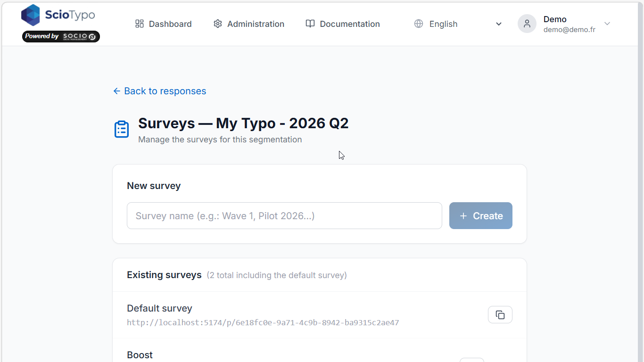Click the Default survey row title
This screenshot has height=362, width=644.
point(159,308)
